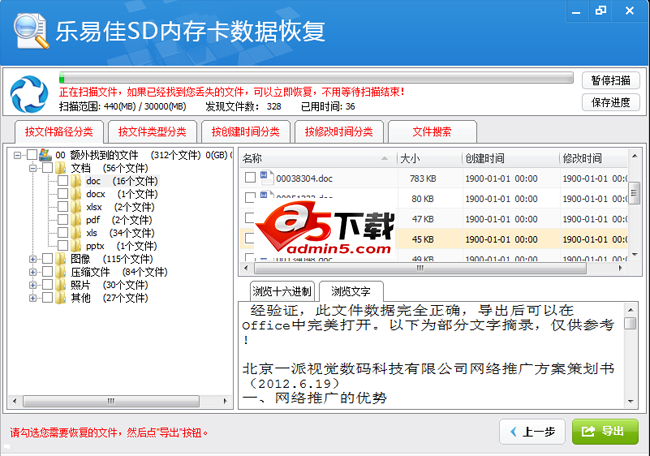Click the tree panel horizontal scrollbar thumb

point(111,401)
